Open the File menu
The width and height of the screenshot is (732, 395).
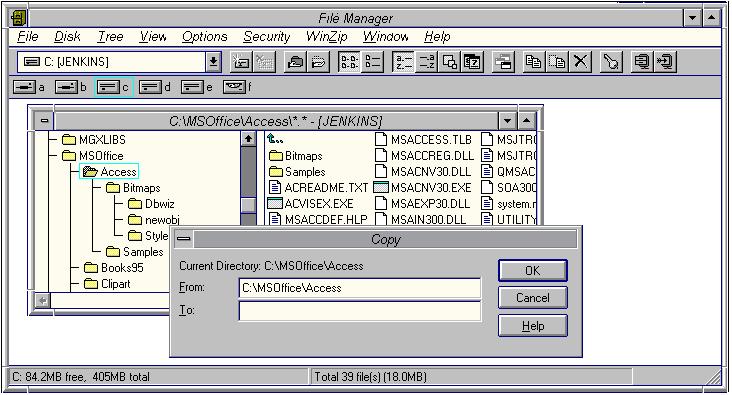pyautogui.click(x=28, y=36)
